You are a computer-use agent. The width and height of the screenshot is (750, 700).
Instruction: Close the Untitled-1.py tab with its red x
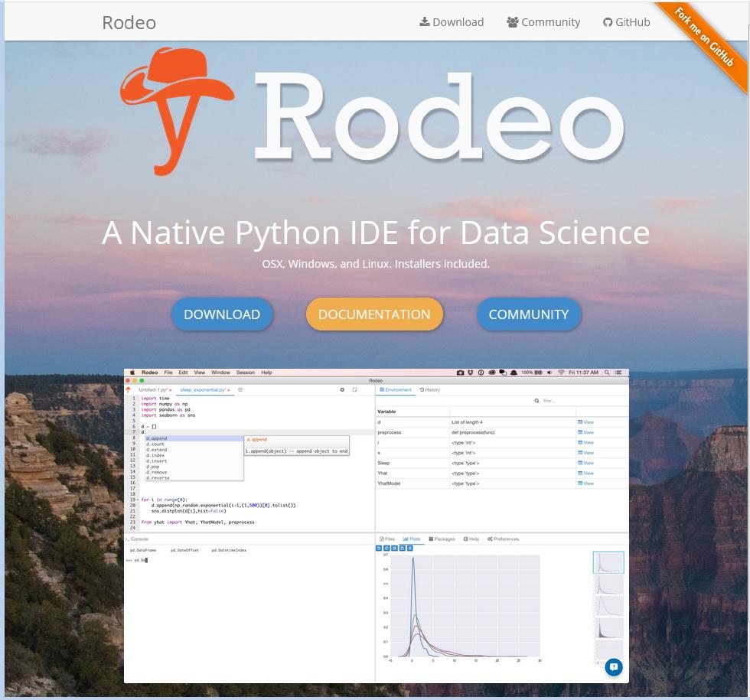pyautogui.click(x=170, y=390)
